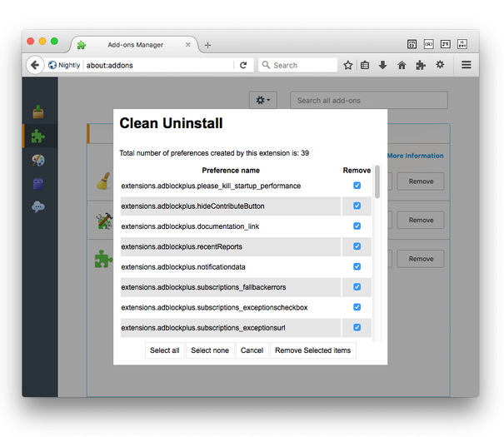The image size is (504, 437).
Task: Click Select none button
Action: click(210, 350)
